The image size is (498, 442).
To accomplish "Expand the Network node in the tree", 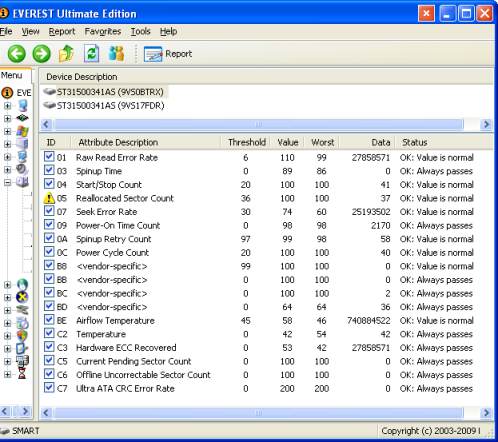I will (x=7, y=285).
